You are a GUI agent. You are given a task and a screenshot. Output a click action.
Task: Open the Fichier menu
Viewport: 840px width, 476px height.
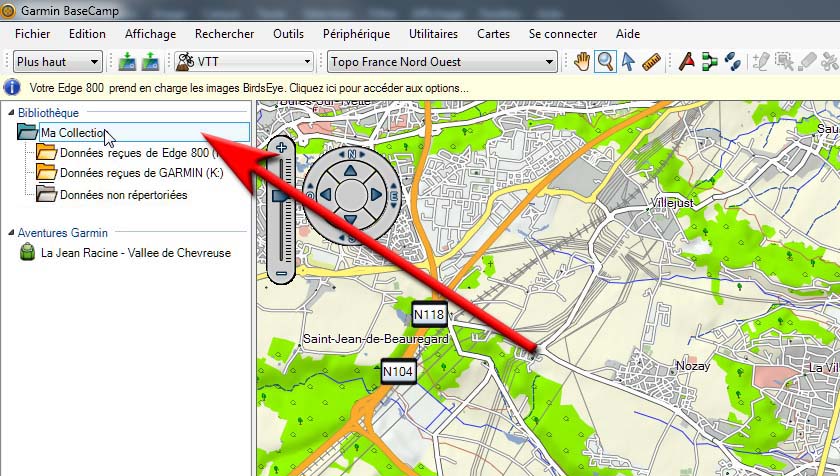pyautogui.click(x=33, y=34)
